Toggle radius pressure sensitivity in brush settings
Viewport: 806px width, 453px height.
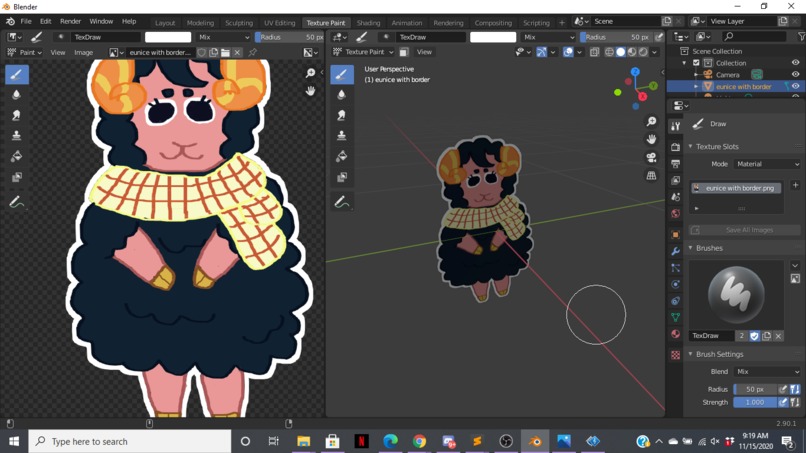click(794, 389)
